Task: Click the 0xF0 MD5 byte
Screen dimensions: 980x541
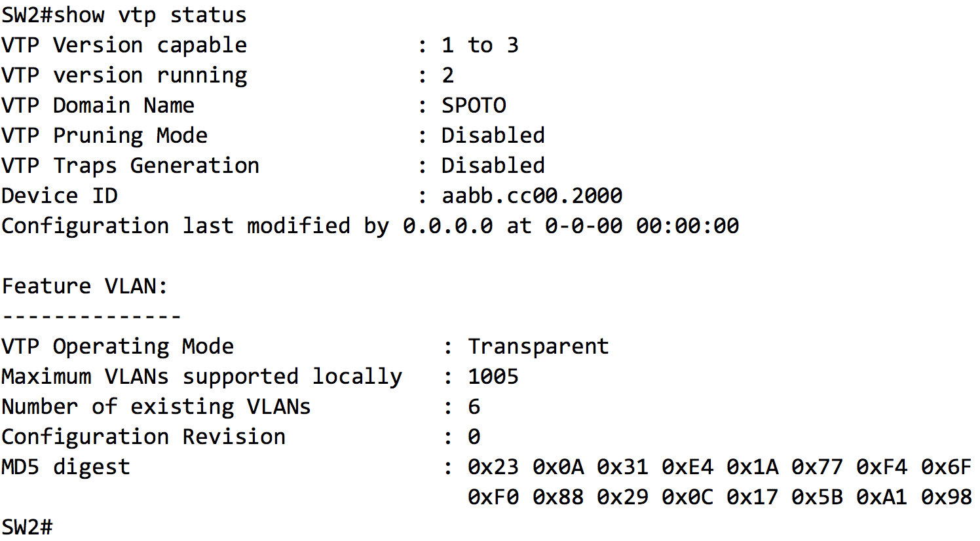Action: click(x=493, y=497)
